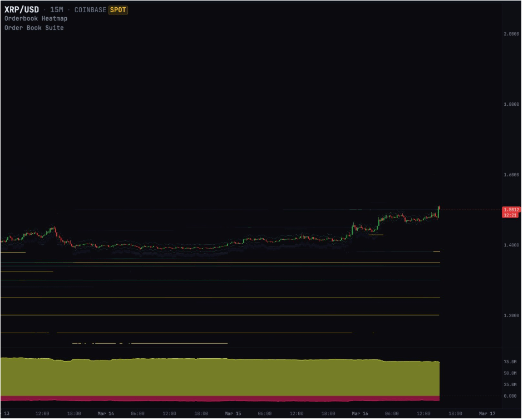Click the Mar 17 date label
Image resolution: width=523 pixels, height=420 pixels.
pyautogui.click(x=487, y=414)
